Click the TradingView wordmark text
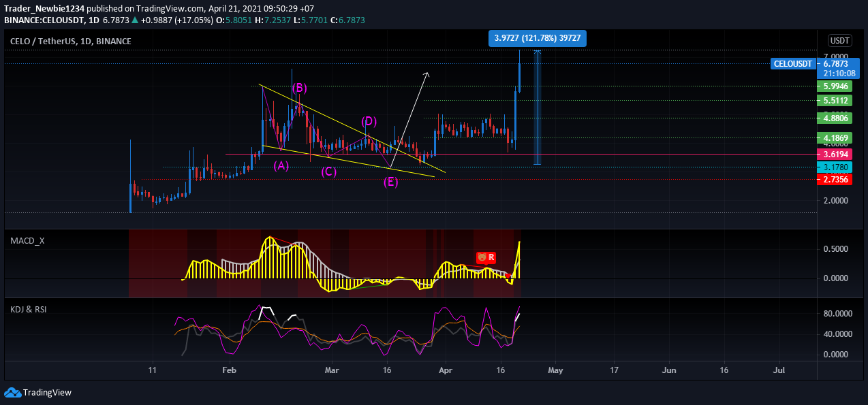 (47, 393)
